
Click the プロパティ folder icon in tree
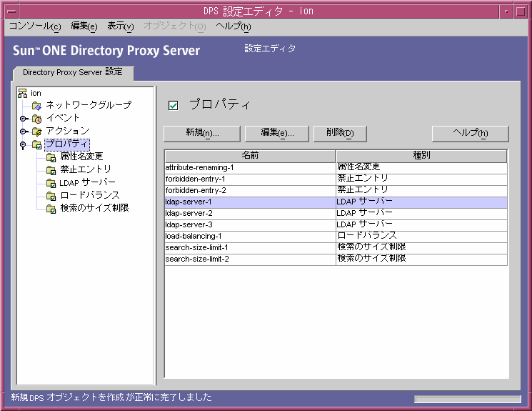tap(36, 144)
